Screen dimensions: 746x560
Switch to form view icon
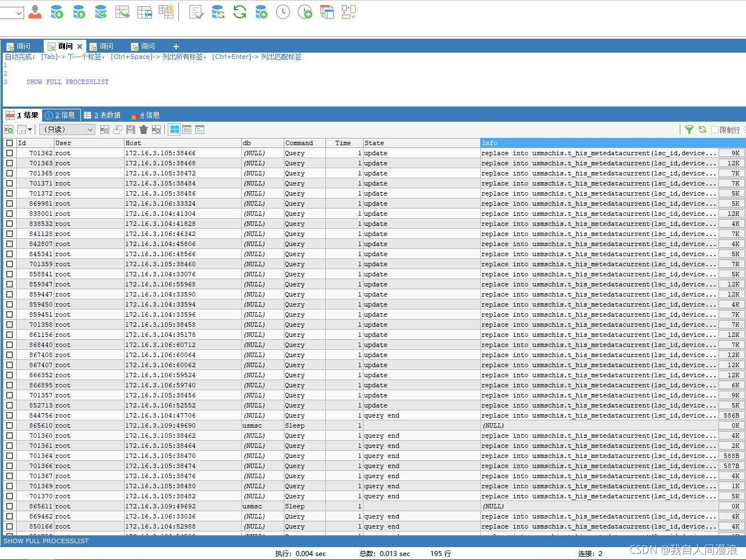click(x=187, y=129)
